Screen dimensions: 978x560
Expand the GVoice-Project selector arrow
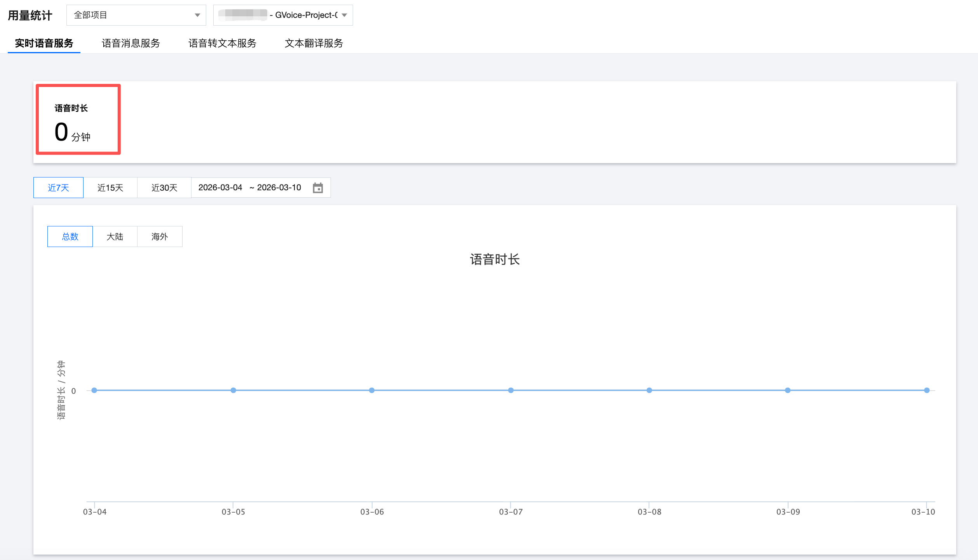[x=344, y=15]
